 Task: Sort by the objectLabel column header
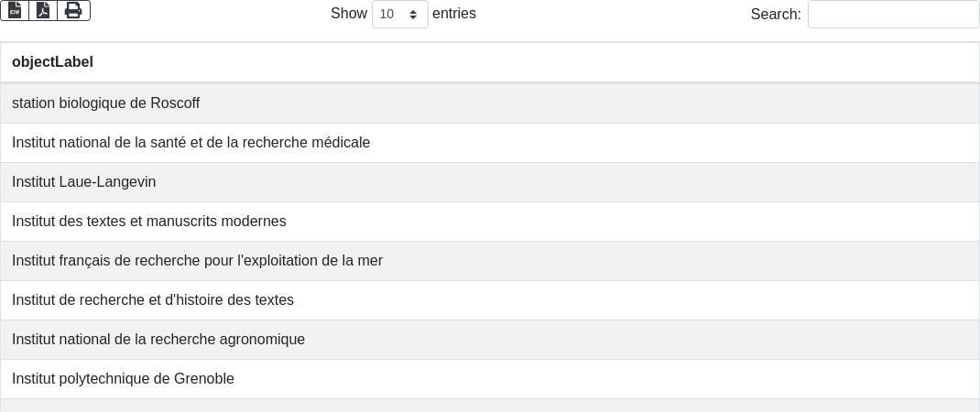[52, 62]
